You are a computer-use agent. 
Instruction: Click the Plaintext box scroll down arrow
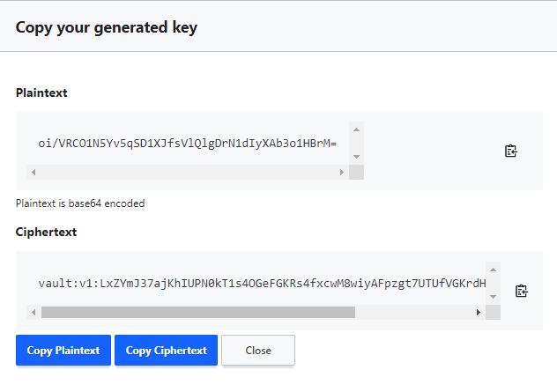[356, 157]
